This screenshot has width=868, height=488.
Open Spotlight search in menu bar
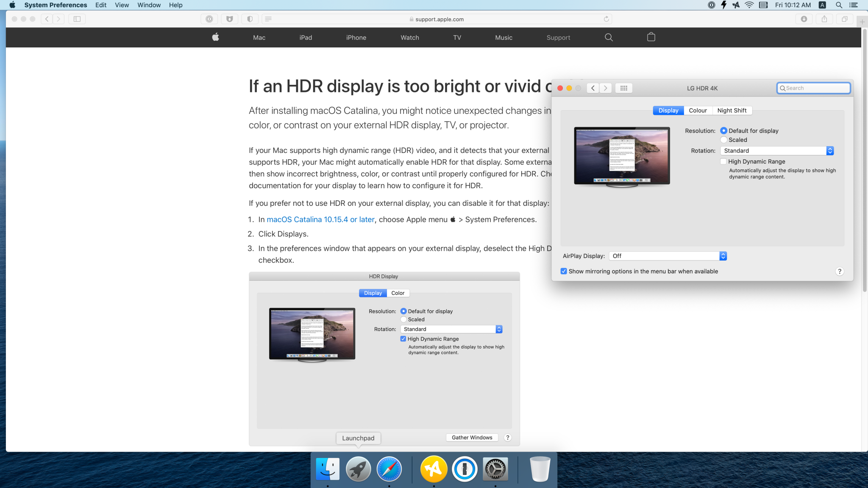839,5
